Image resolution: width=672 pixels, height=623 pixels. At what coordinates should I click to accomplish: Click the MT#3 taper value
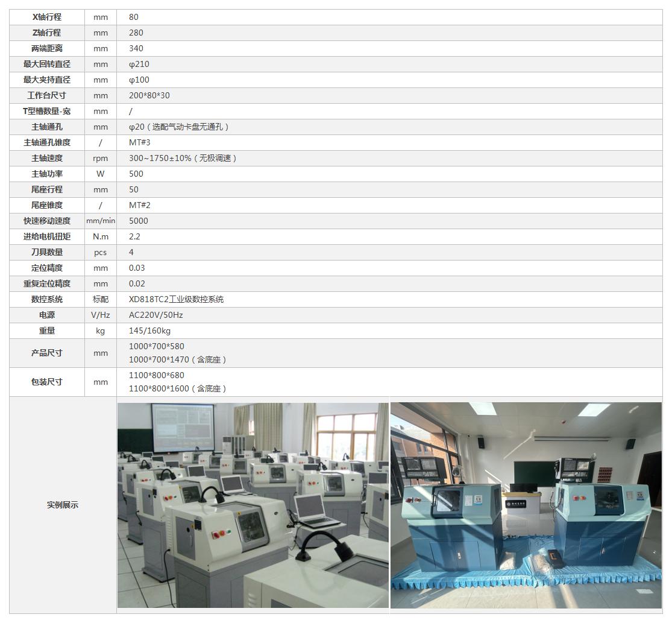(x=140, y=142)
